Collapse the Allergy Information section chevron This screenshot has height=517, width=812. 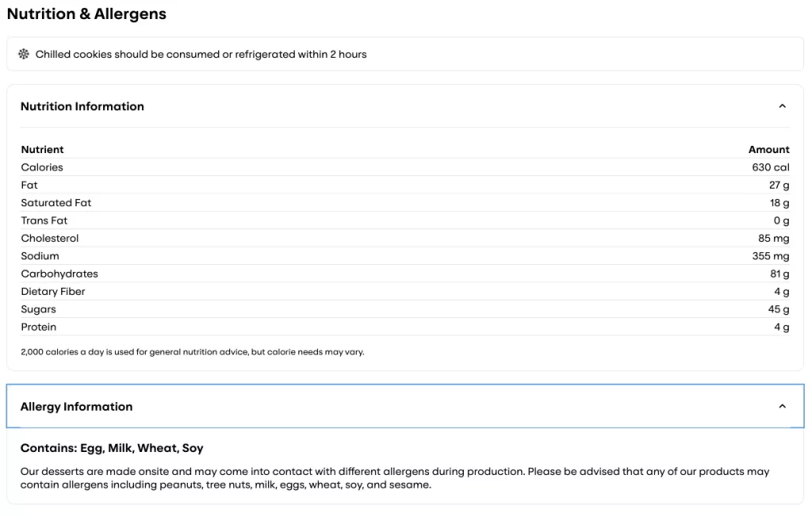(x=782, y=407)
